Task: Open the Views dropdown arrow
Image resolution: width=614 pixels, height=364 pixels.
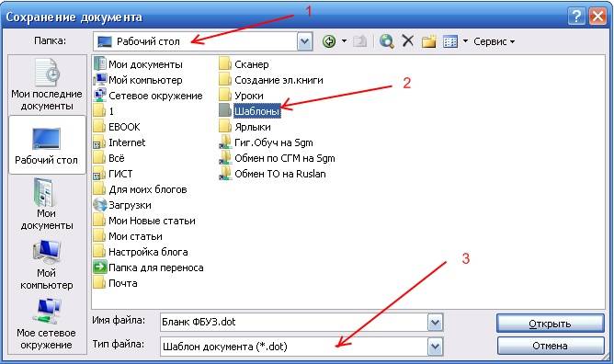Action: (465, 41)
